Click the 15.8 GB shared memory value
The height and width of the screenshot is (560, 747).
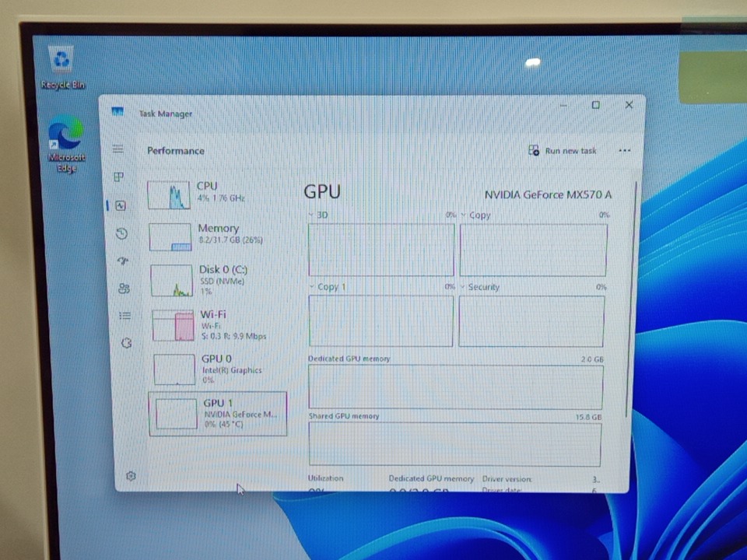click(x=589, y=417)
